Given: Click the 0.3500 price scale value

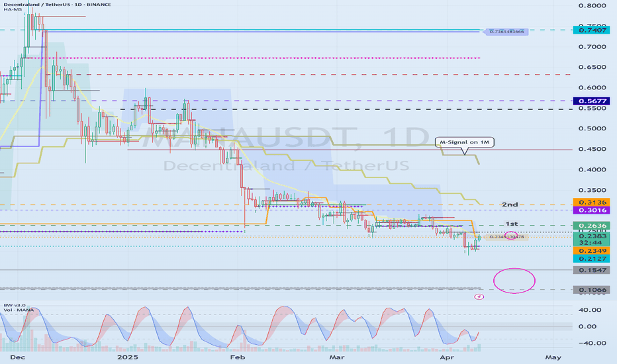Looking at the screenshot, I should (593, 190).
